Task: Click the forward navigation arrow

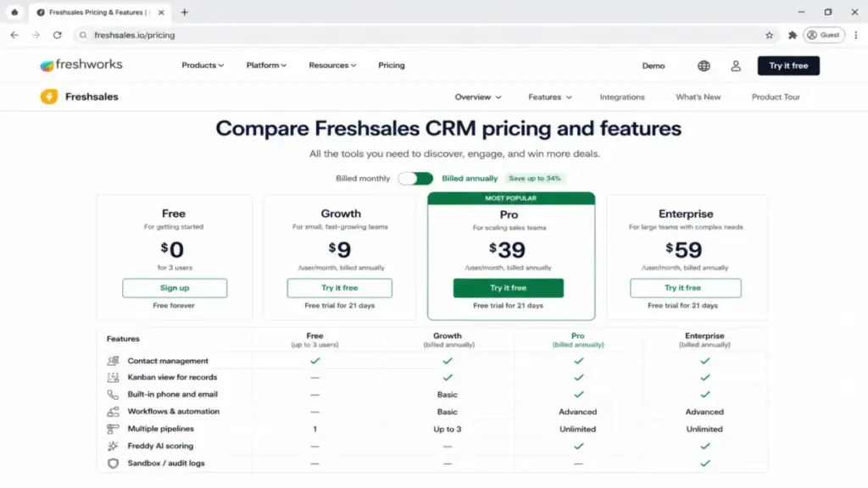Action: [x=36, y=35]
